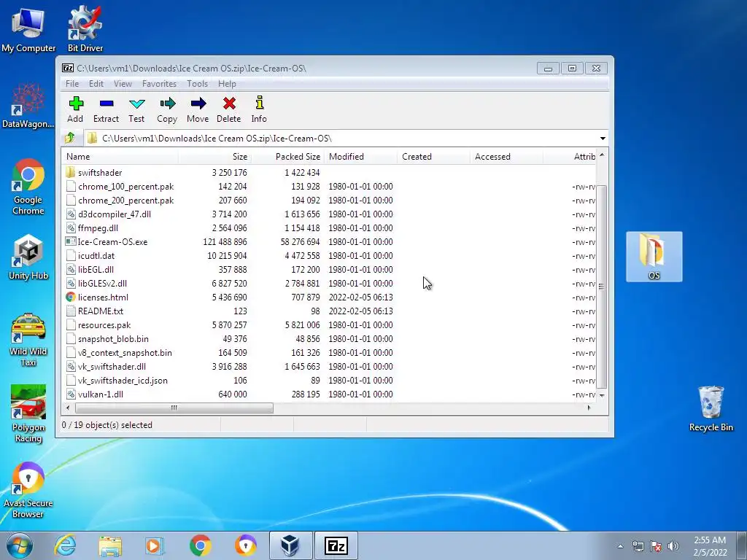Click vertical scrollbar down arrow

[x=602, y=395]
